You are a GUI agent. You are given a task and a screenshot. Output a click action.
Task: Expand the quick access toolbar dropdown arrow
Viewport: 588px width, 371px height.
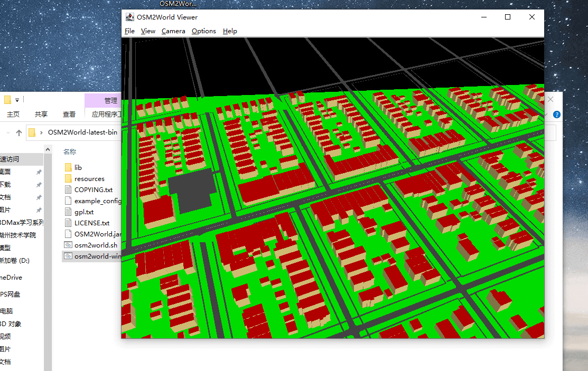pos(17,100)
